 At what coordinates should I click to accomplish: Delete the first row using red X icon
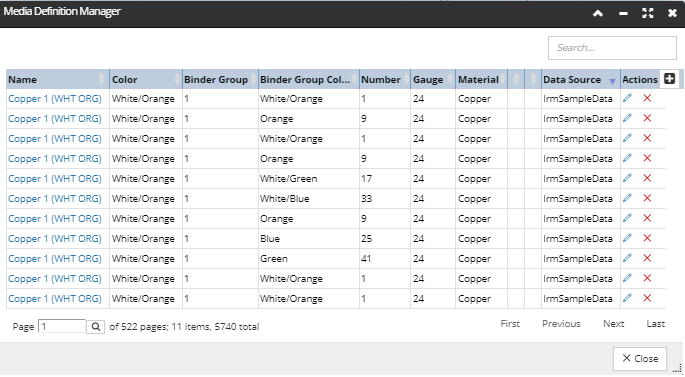647,98
